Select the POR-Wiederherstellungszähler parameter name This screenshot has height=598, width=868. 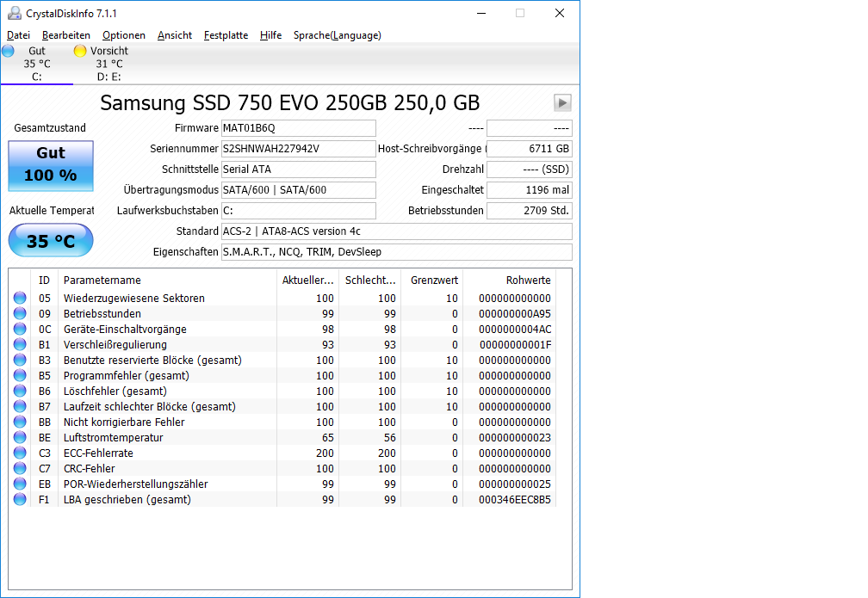point(136,484)
